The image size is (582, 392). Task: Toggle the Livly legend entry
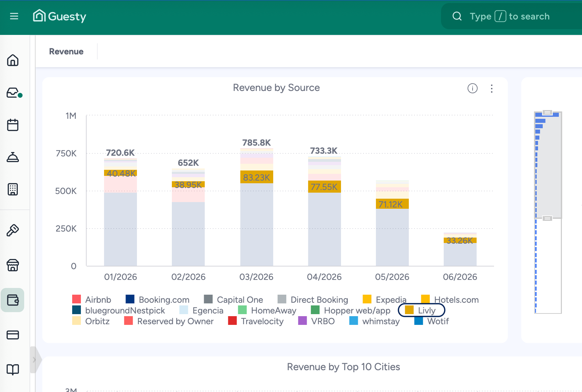pos(422,310)
